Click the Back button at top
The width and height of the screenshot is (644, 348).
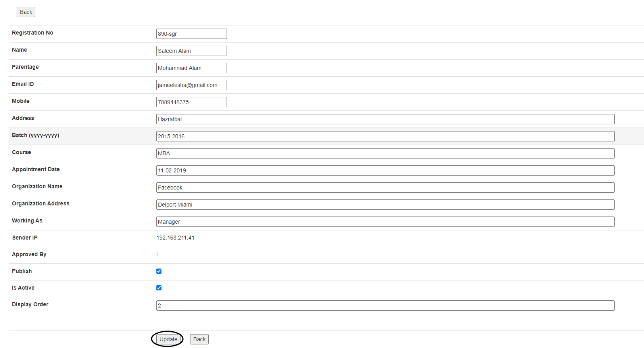coord(26,12)
